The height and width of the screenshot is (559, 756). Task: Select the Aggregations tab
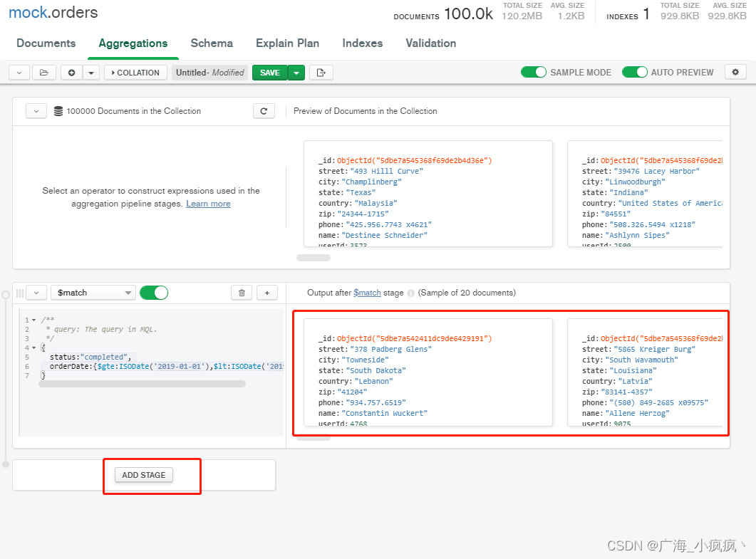point(133,43)
